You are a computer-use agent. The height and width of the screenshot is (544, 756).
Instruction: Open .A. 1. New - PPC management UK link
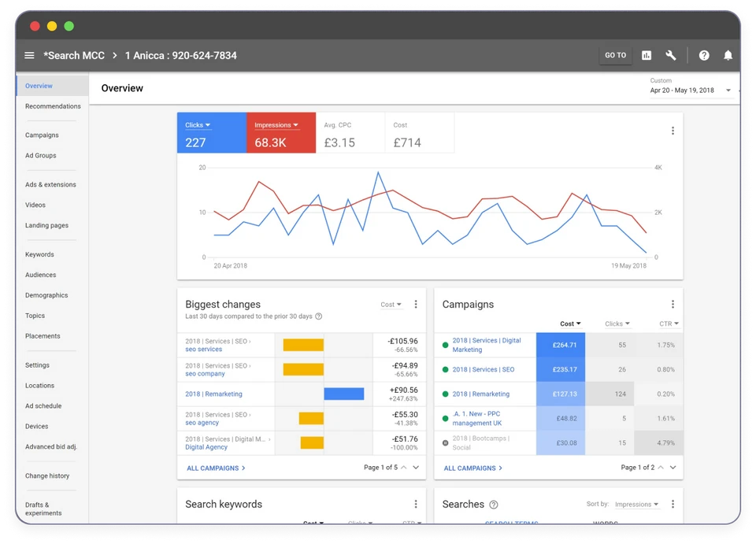click(x=477, y=418)
